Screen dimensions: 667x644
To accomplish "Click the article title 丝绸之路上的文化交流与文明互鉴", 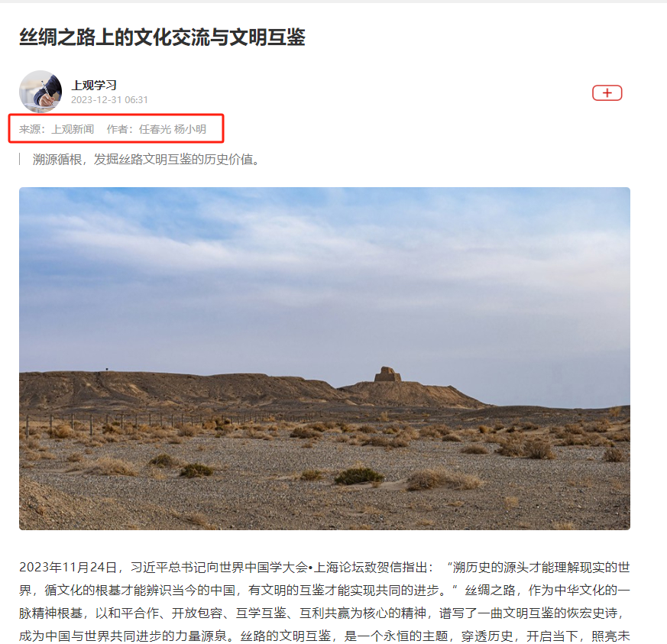I will pyautogui.click(x=162, y=37).
